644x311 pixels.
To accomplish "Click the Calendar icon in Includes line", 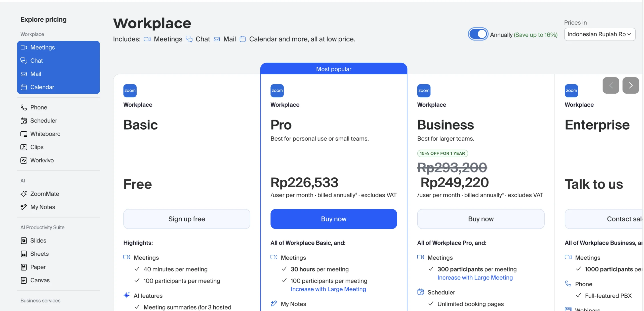I will (x=243, y=39).
